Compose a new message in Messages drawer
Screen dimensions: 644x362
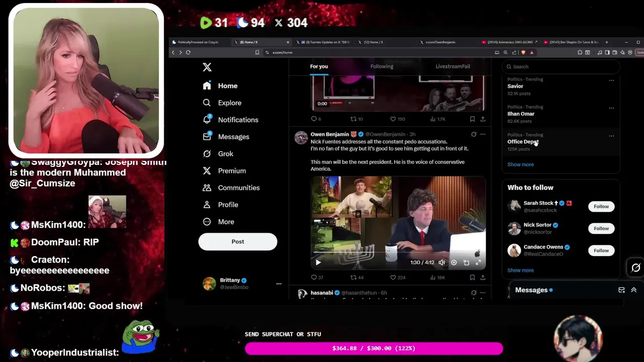(x=621, y=290)
